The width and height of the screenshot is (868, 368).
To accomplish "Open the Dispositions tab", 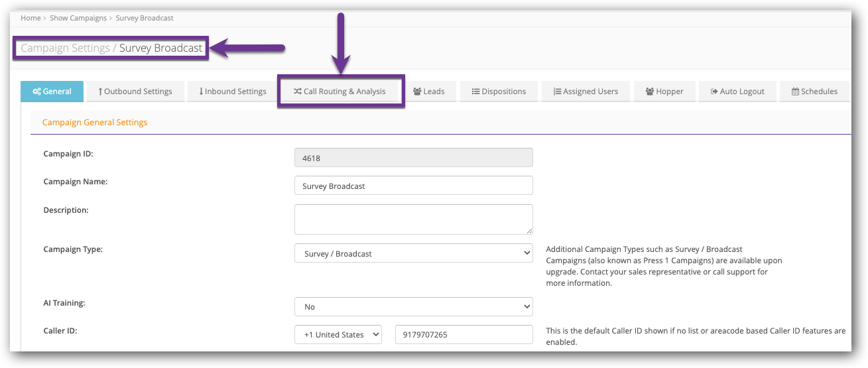I will 499,92.
